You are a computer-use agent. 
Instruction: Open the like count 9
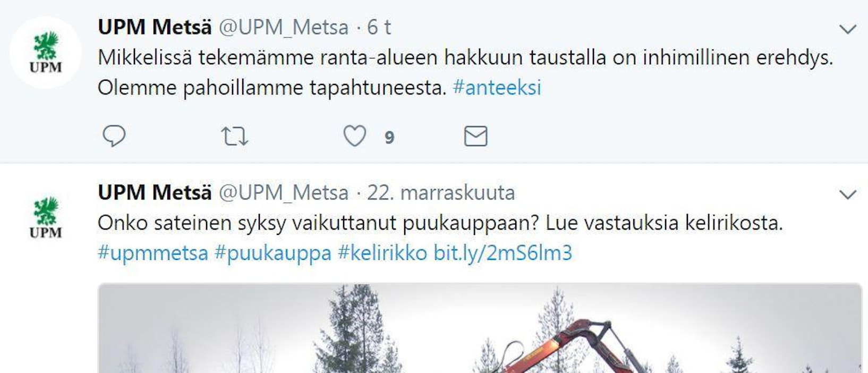(389, 138)
